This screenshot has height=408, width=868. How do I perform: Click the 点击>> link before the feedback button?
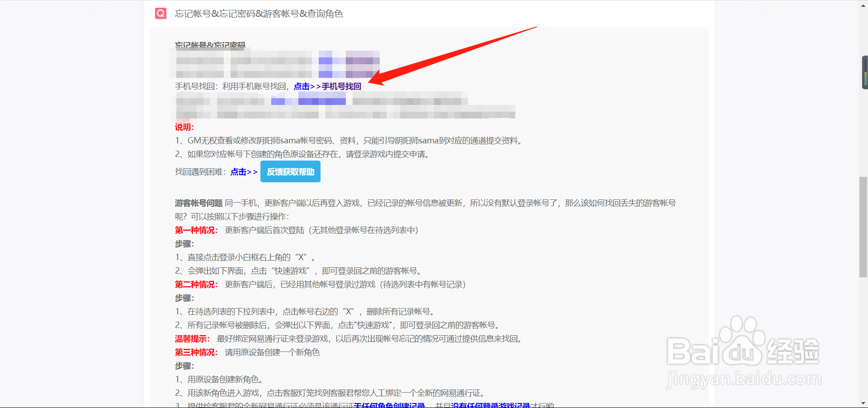pos(243,171)
